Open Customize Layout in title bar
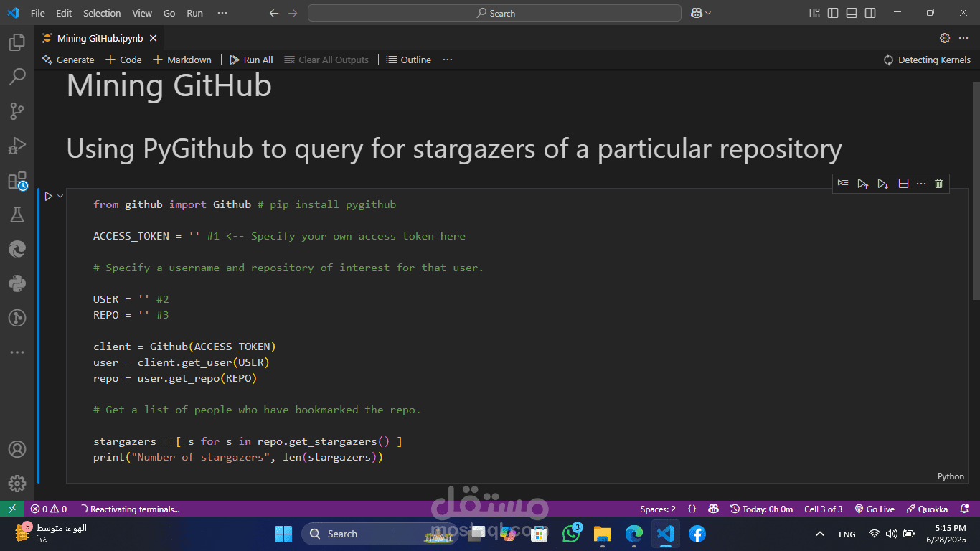Screen dimensions: 980x551 point(814,13)
